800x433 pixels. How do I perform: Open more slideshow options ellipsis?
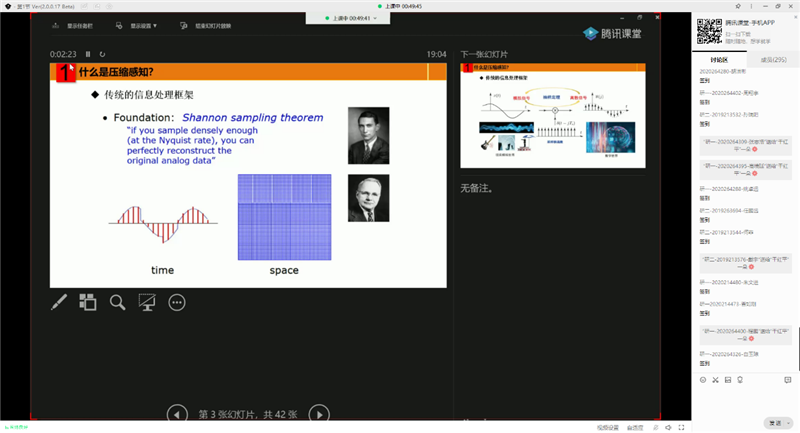click(177, 301)
